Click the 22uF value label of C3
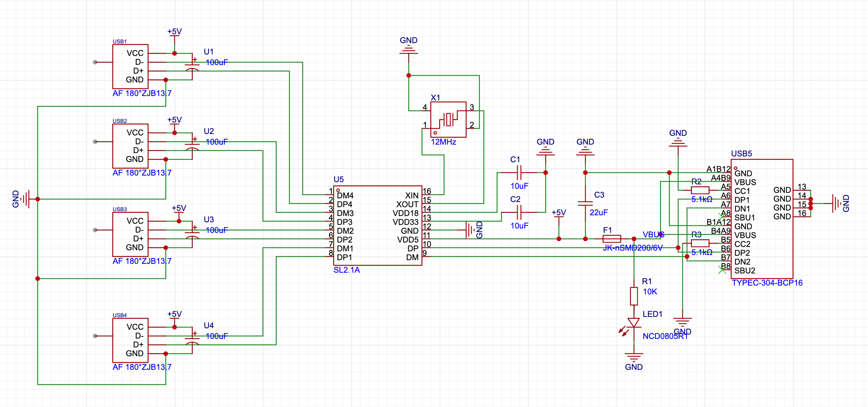Image resolution: width=868 pixels, height=407 pixels. click(599, 212)
